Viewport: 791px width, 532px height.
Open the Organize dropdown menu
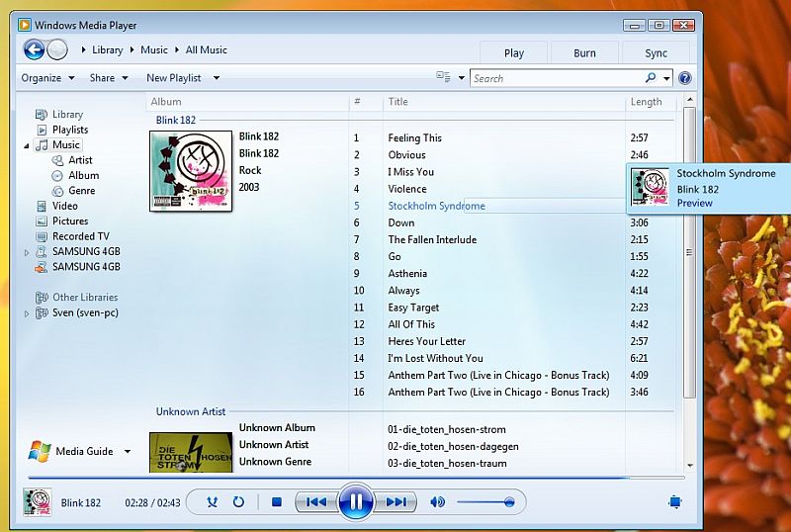click(x=47, y=78)
